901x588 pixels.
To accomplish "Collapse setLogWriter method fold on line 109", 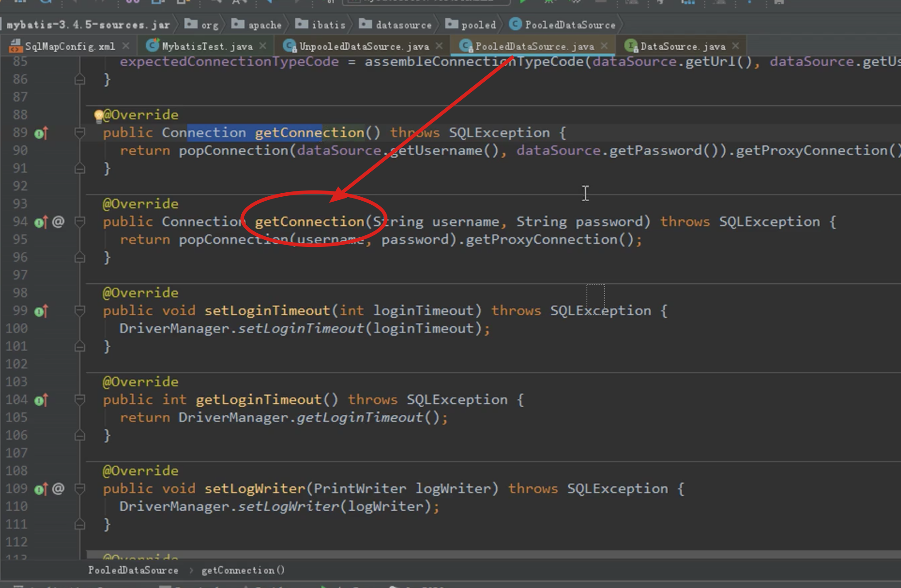I will pos(80,489).
